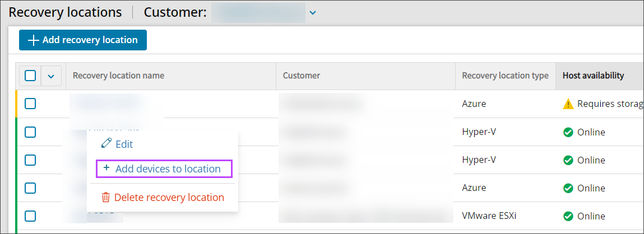Click the trash icon for Delete recovery location

(105, 198)
